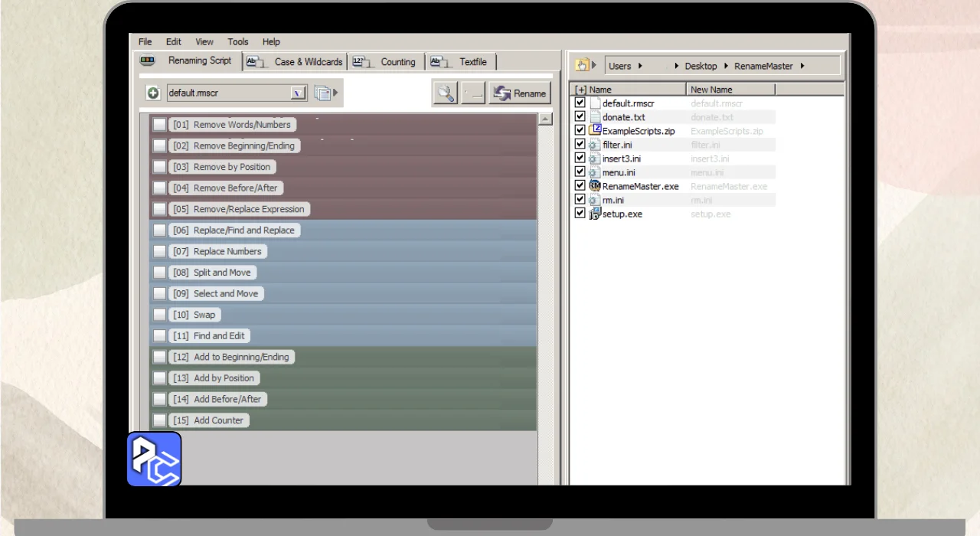Click the folder hand icon in path bar
This screenshot has width=980, height=536.
point(582,66)
